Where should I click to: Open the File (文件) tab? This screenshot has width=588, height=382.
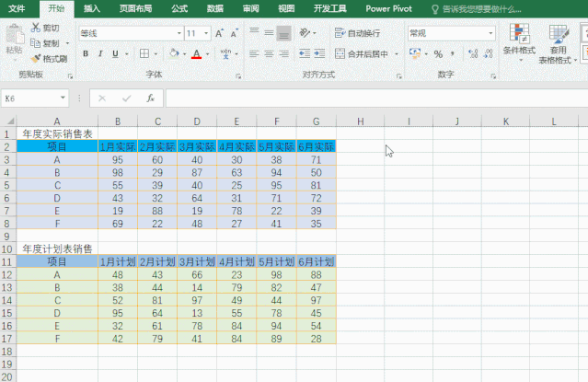(17, 8)
